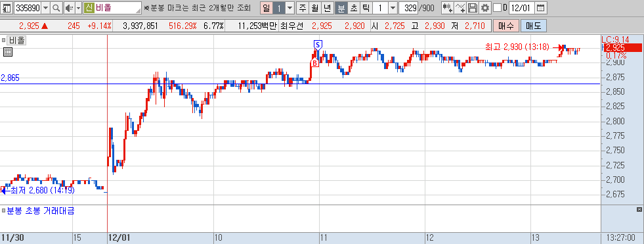The image size is (644, 244).
Task: Click the volume ratio 516.29%
Action: [182, 26]
